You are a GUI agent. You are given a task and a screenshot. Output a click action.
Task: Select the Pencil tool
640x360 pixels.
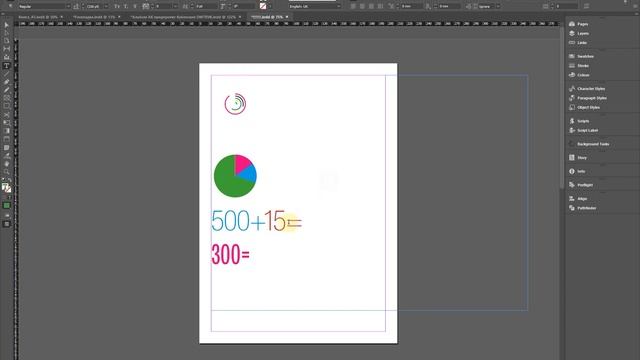tap(6, 90)
